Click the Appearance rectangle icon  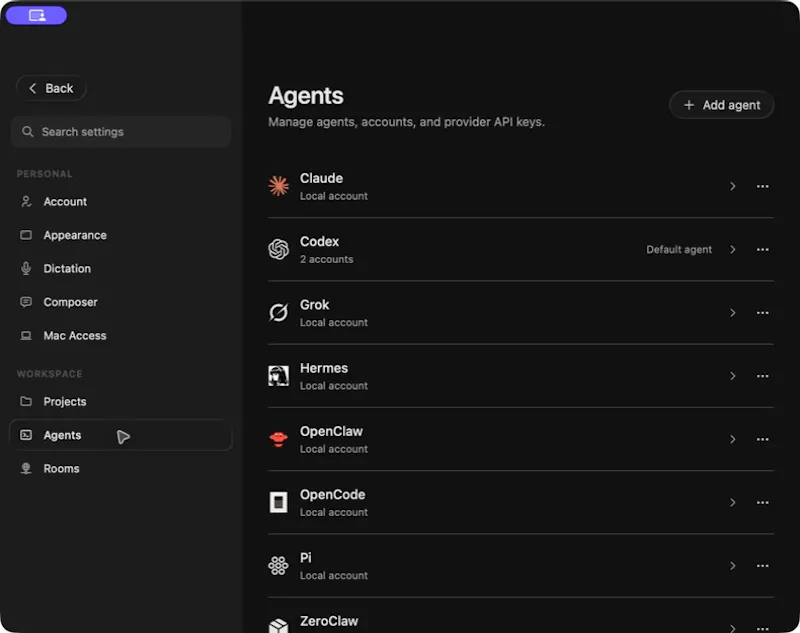tap(26, 235)
